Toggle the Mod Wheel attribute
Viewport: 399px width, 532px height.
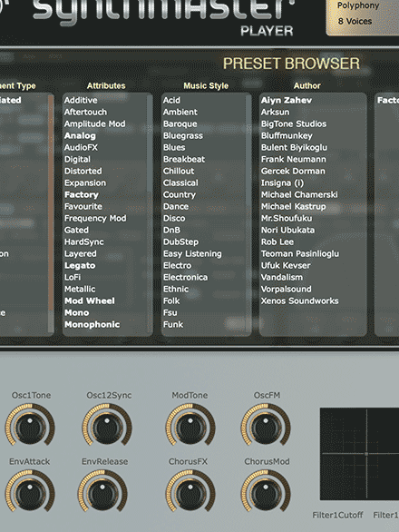(90, 300)
